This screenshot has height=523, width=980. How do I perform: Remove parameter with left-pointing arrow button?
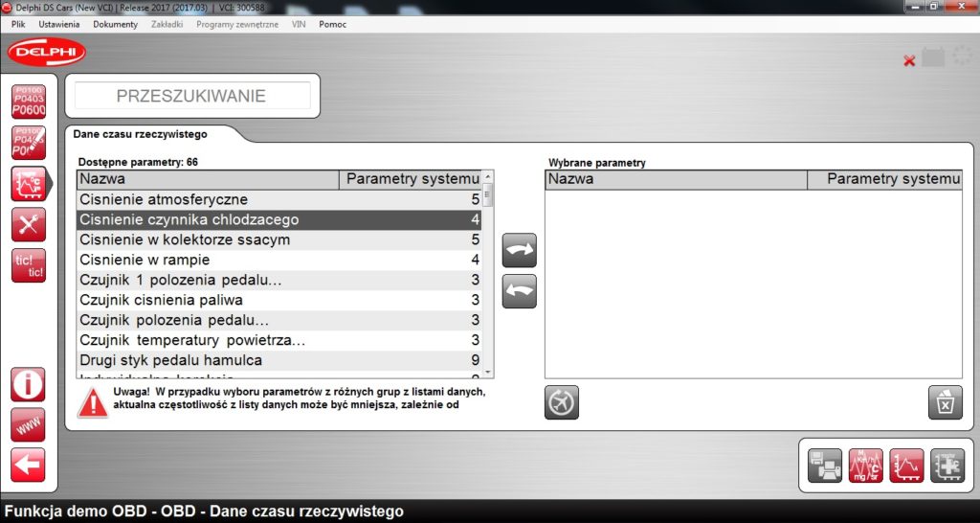pos(520,291)
